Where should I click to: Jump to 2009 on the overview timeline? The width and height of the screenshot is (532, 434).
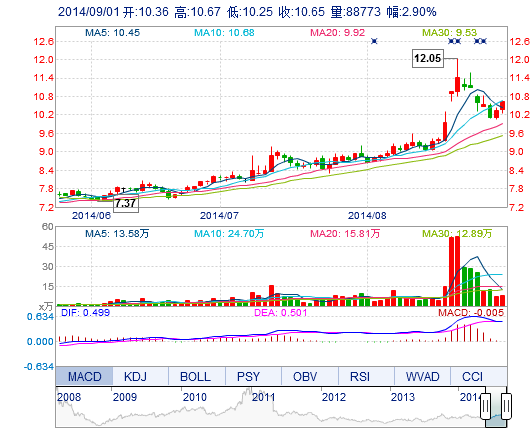pyautogui.click(x=125, y=397)
